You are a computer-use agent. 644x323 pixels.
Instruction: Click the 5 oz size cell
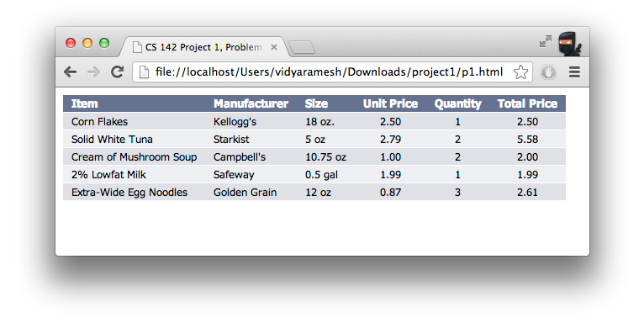point(315,140)
